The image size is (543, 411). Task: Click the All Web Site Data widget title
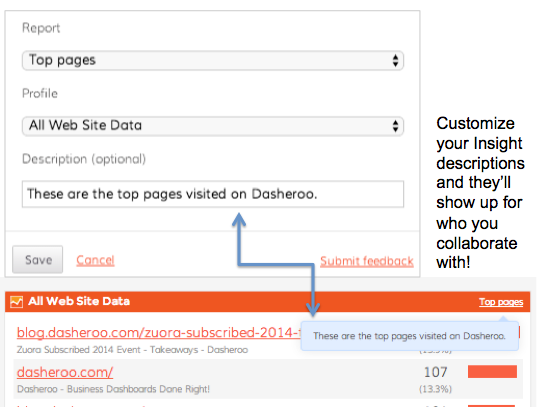point(79,301)
